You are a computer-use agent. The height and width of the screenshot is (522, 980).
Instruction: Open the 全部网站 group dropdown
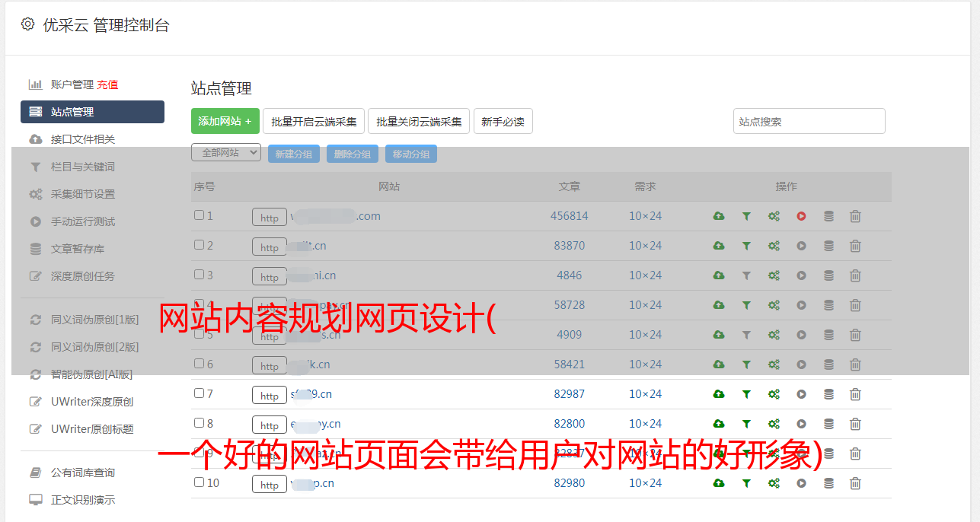[226, 153]
